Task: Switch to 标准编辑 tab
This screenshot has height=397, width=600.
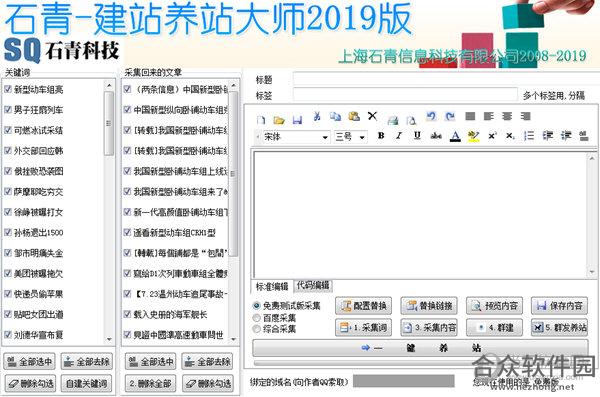Action: coord(272,286)
